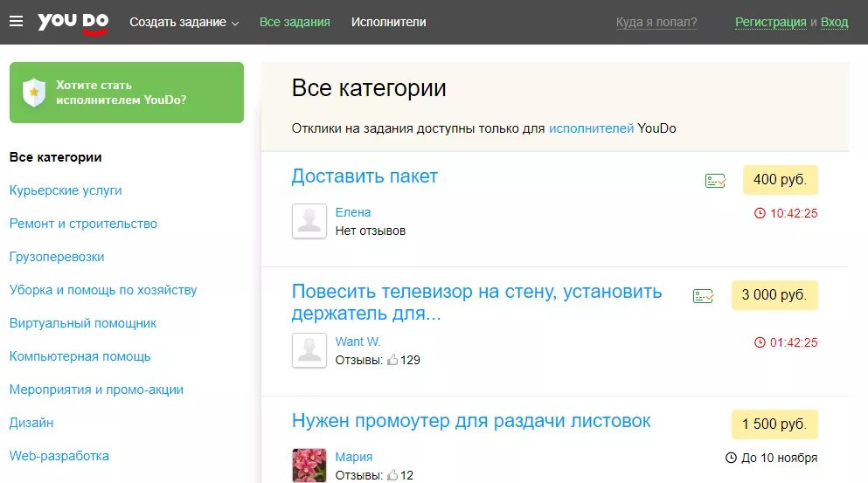868x483 pixels.
Task: Click the Нет отзывов text
Action: pos(371,231)
